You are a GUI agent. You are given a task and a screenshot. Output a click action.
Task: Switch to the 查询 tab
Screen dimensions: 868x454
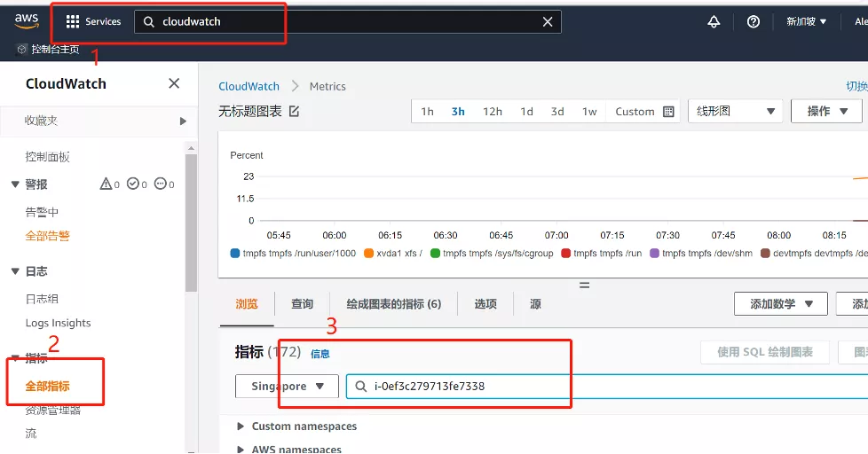point(303,304)
